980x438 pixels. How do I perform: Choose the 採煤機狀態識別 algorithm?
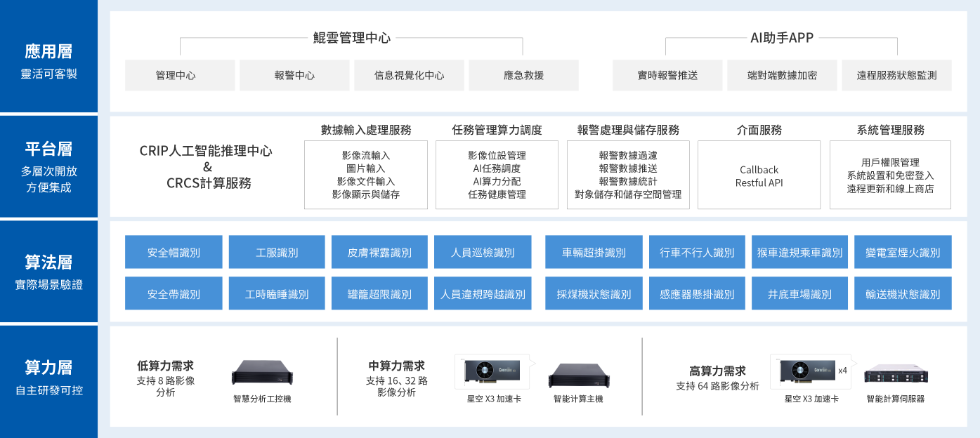pyautogui.click(x=594, y=293)
